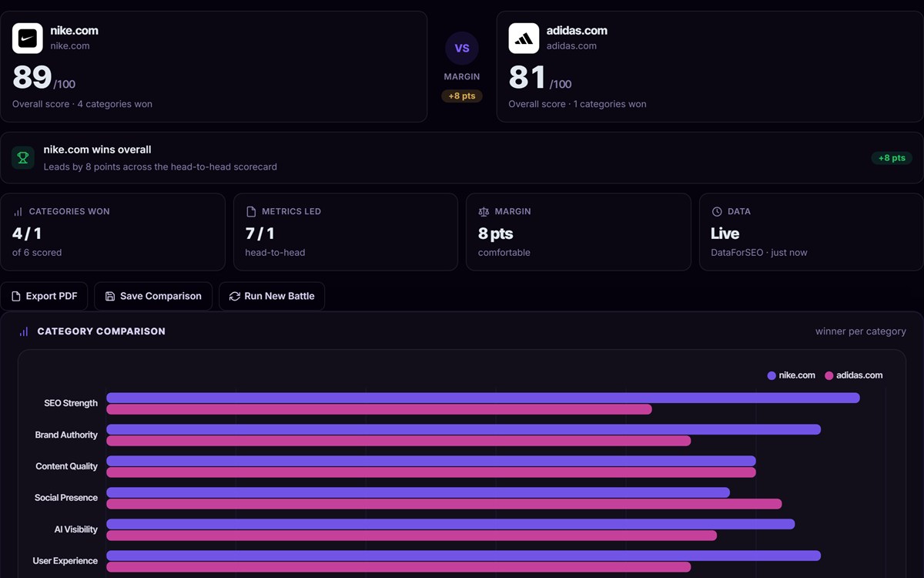This screenshot has width=924, height=578.
Task: Click the User Experience category label
Action: coord(65,561)
